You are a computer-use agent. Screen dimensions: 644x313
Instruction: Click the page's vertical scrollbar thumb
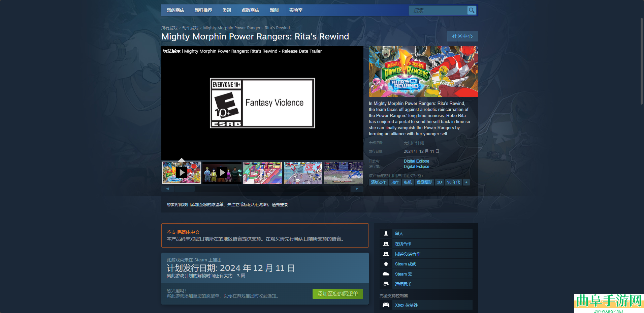point(642,61)
